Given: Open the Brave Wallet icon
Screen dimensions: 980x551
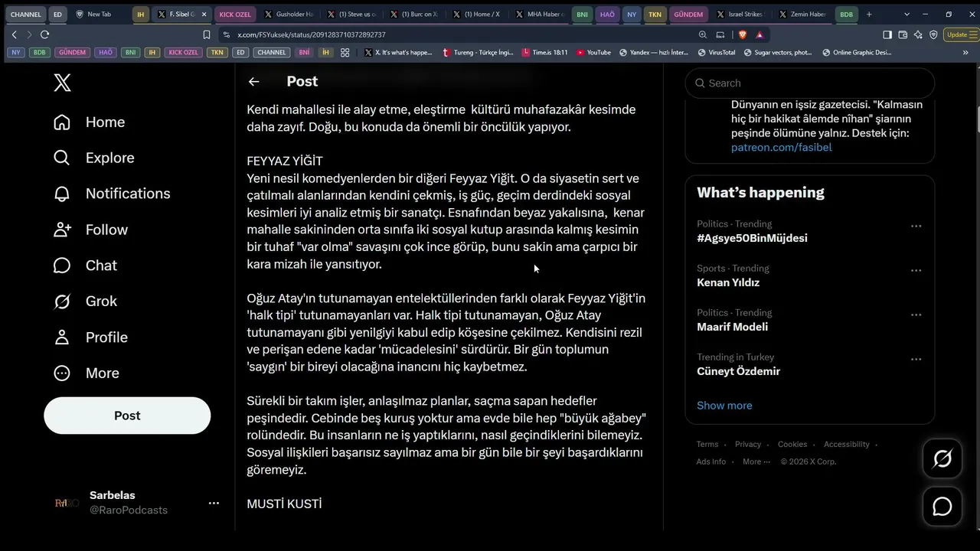Looking at the screenshot, I should (903, 34).
